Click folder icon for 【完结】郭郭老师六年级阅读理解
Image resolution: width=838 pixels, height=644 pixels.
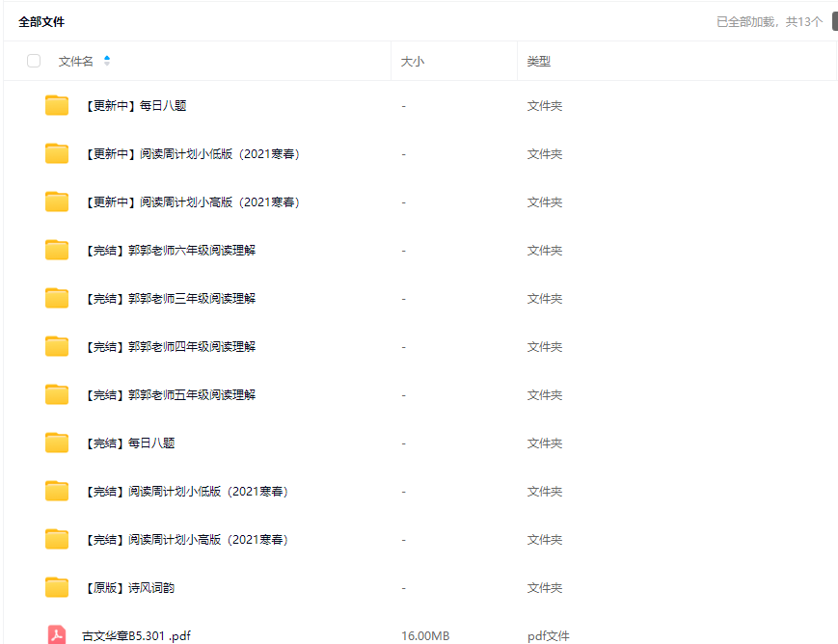click(57, 251)
